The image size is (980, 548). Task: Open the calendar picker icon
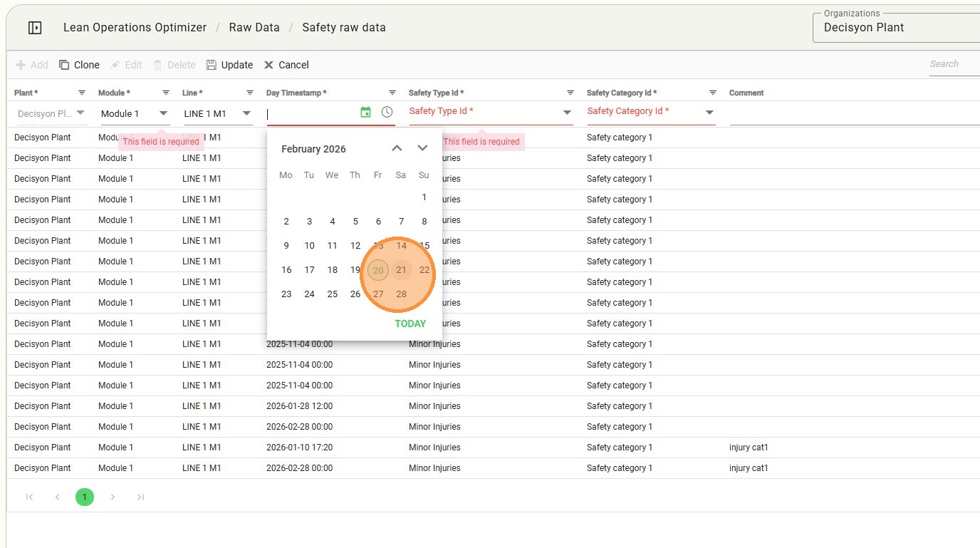pyautogui.click(x=365, y=112)
